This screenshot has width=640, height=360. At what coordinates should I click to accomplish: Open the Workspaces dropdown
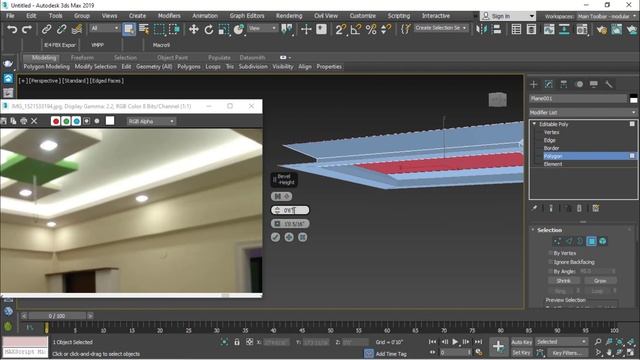[607, 16]
